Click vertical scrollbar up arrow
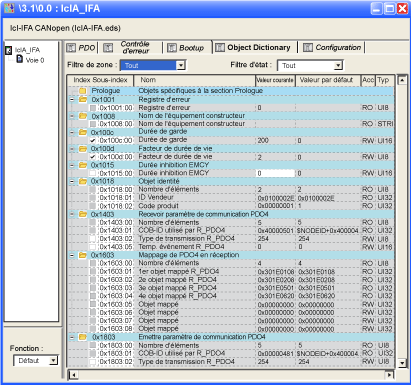This screenshot has height=385, width=411. tap(402, 80)
